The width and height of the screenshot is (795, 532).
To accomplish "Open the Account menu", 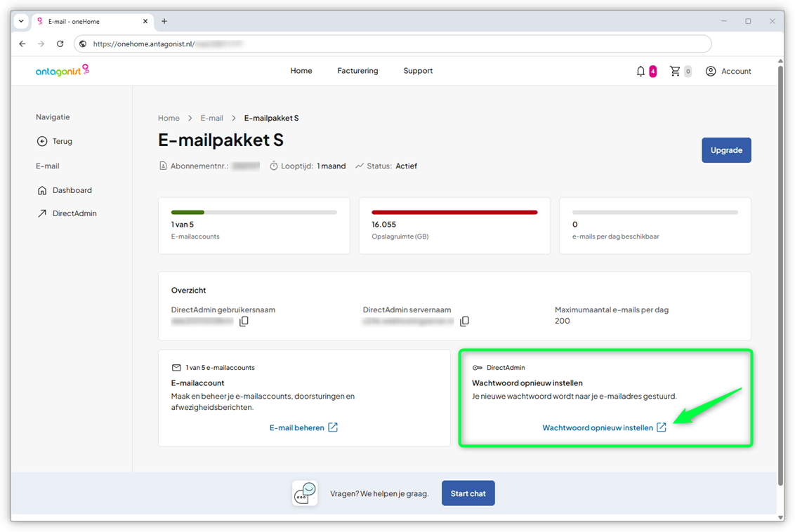I will [x=728, y=71].
